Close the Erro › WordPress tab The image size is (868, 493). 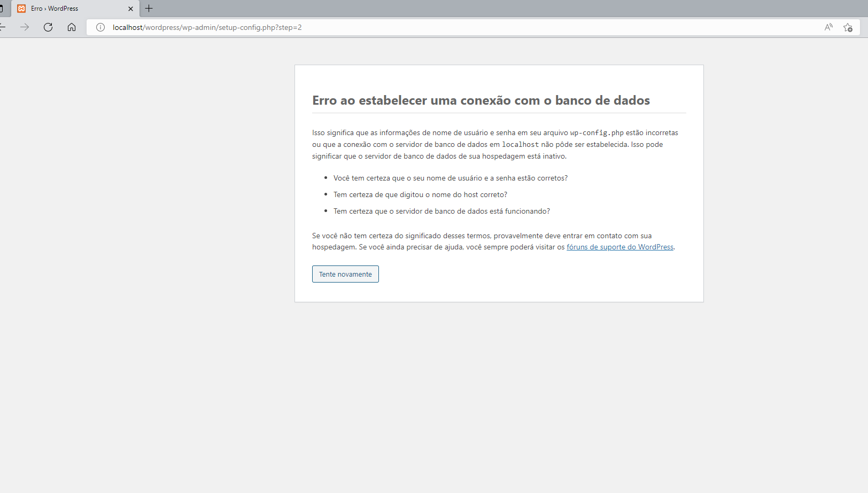coord(130,9)
